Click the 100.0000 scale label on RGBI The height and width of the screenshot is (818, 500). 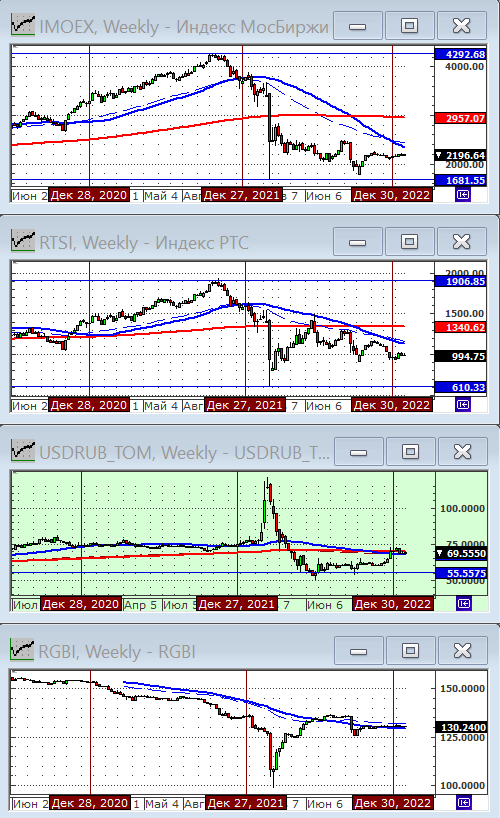[x=463, y=785]
